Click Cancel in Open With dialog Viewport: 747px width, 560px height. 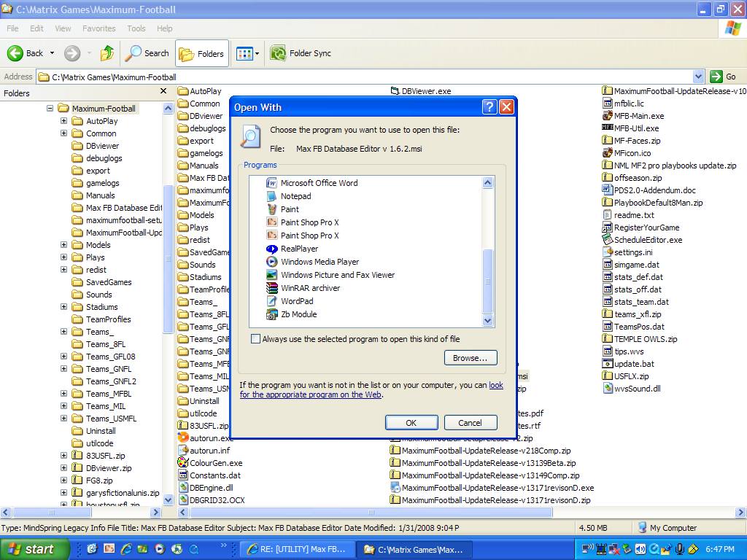pyautogui.click(x=471, y=423)
